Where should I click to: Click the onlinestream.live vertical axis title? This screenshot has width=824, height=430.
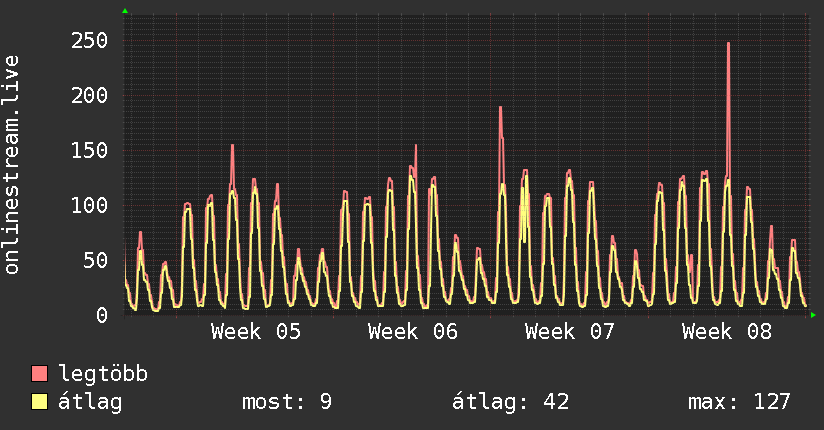(12, 165)
